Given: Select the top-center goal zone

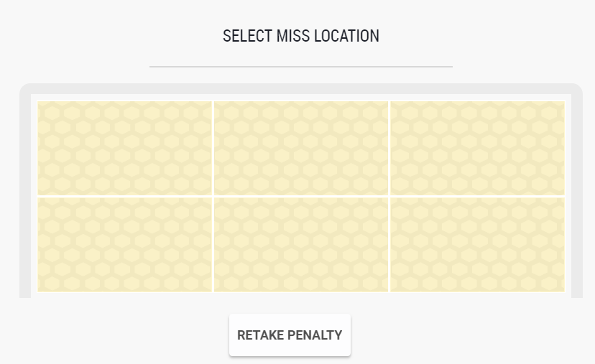Looking at the screenshot, I should [x=301, y=148].
